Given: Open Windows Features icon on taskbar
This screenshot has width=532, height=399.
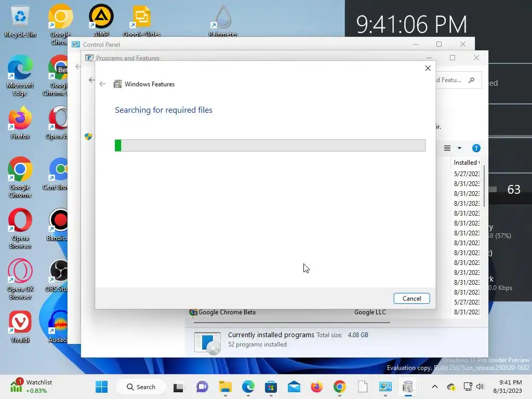Looking at the screenshot, I should [408, 387].
